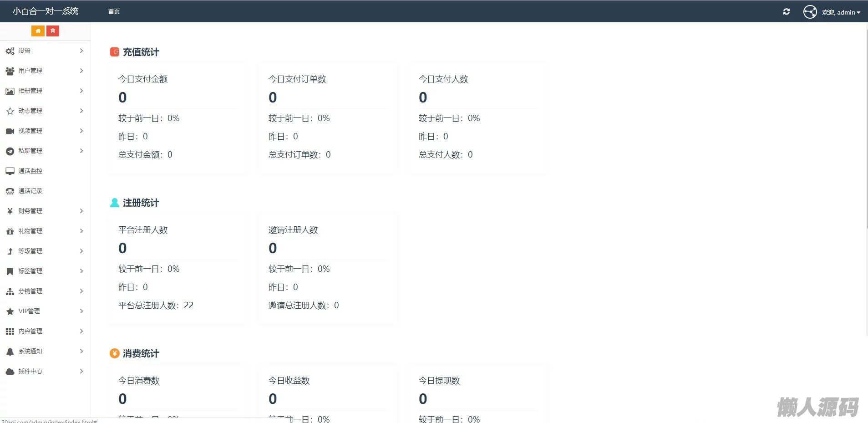Click the 邀请注册人数 card title
Image resolution: width=868 pixels, height=423 pixels.
293,230
